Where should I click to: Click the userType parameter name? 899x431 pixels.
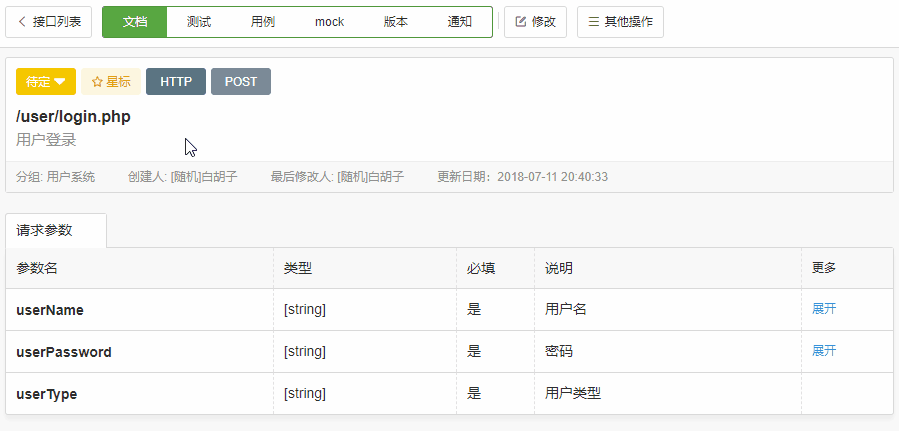[x=47, y=394]
